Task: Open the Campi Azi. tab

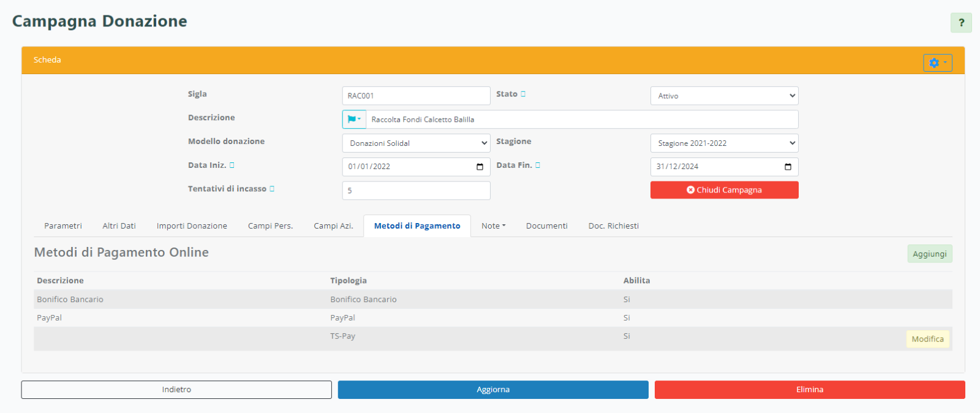Action: point(334,225)
